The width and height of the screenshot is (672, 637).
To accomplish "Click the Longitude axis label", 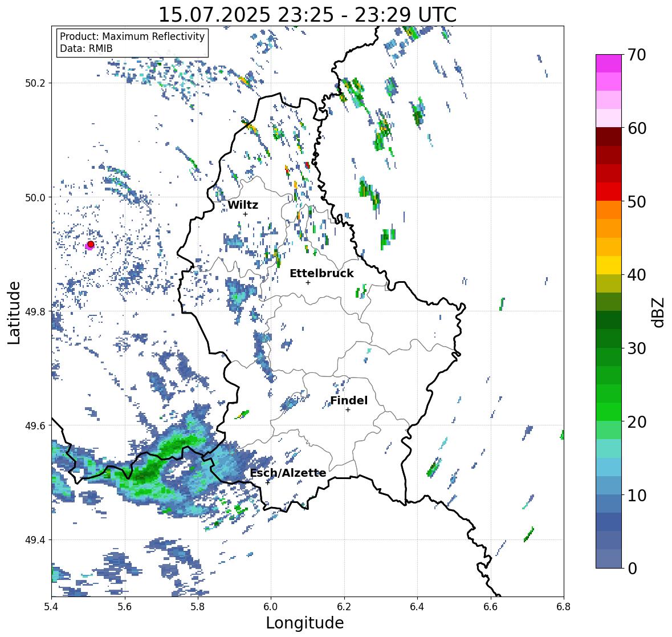I will [305, 623].
